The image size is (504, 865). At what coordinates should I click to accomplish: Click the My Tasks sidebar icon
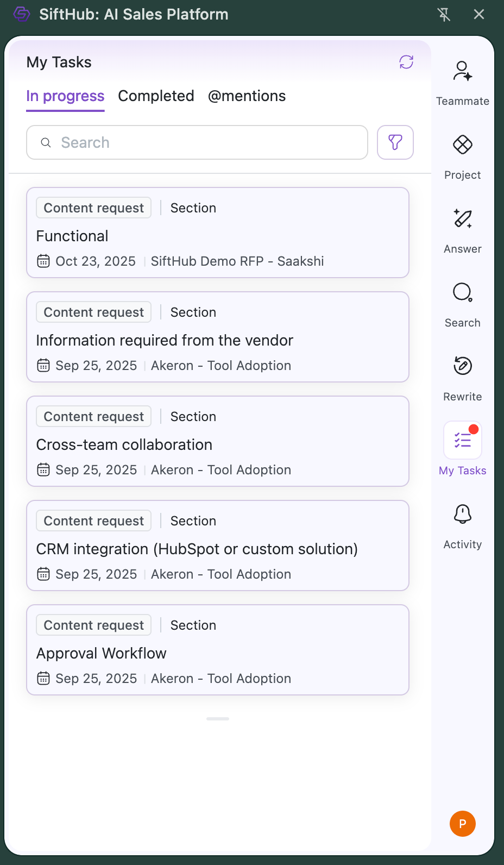tap(462, 441)
